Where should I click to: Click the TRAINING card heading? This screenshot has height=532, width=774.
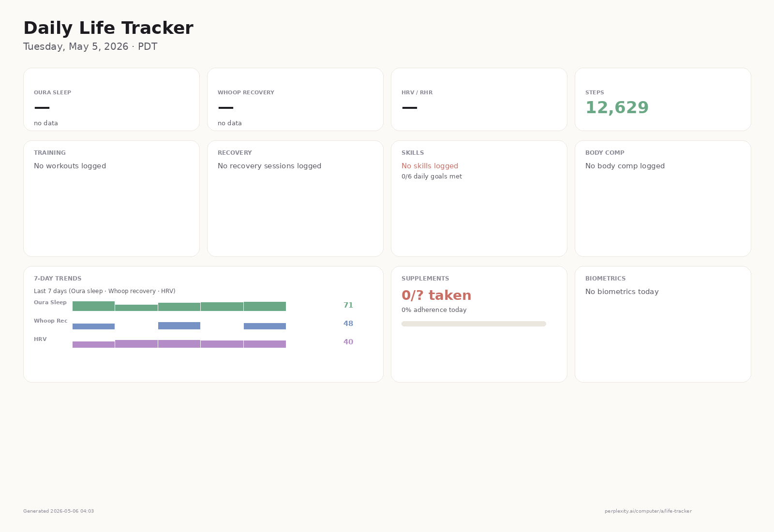point(50,153)
